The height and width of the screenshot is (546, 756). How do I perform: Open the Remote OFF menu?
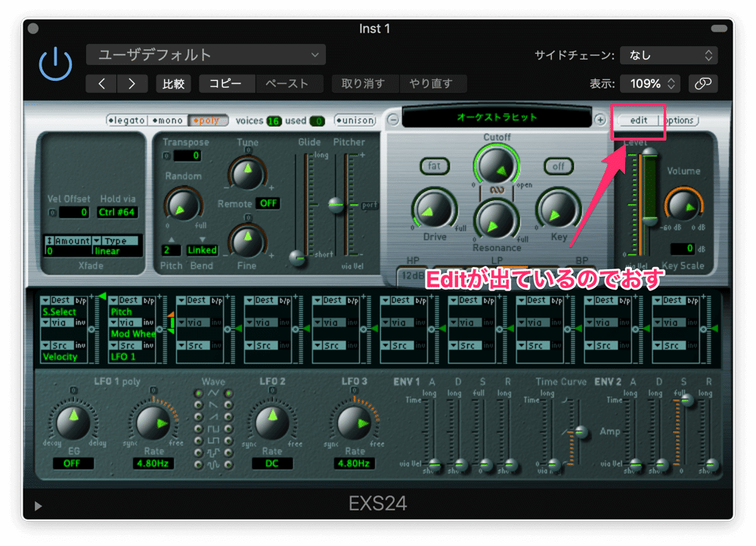point(268,203)
